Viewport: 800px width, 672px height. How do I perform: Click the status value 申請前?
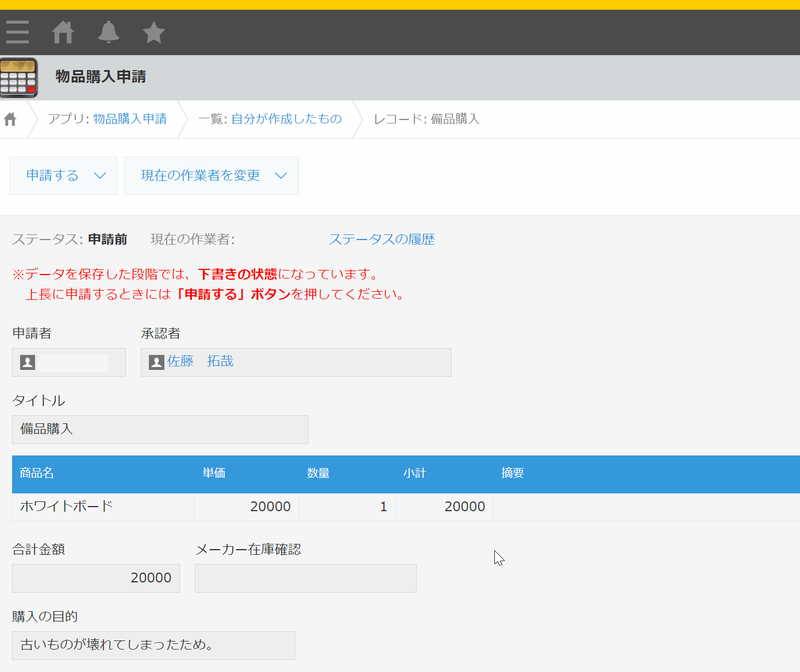pyautogui.click(x=108, y=240)
